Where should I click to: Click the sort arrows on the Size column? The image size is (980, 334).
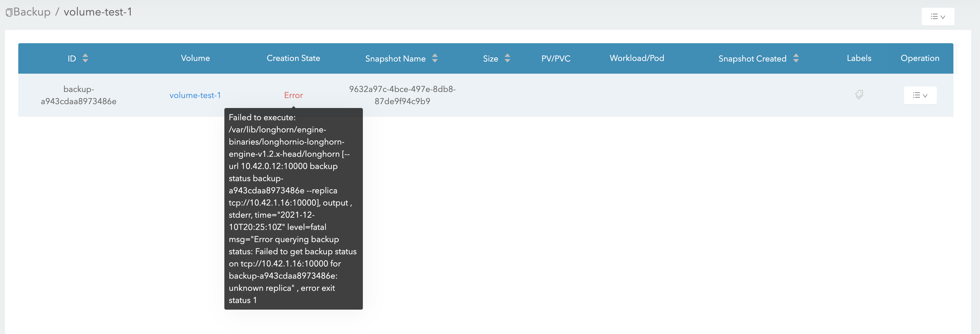pos(507,58)
